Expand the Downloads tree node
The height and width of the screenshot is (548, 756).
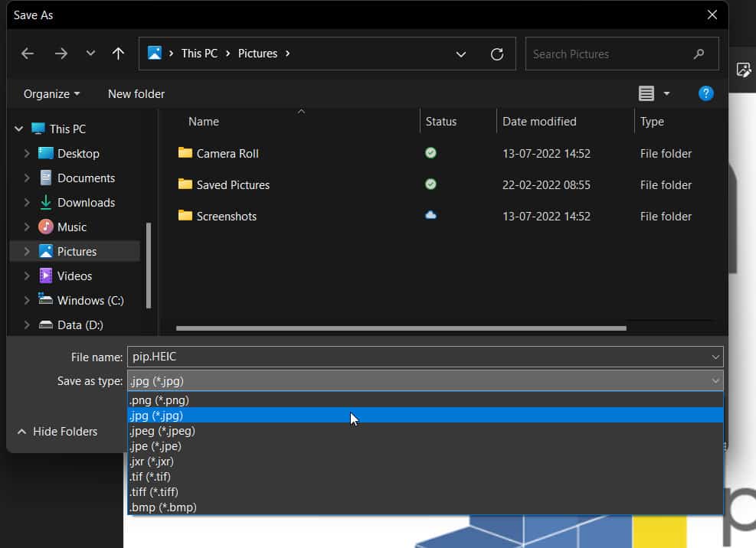[27, 203]
